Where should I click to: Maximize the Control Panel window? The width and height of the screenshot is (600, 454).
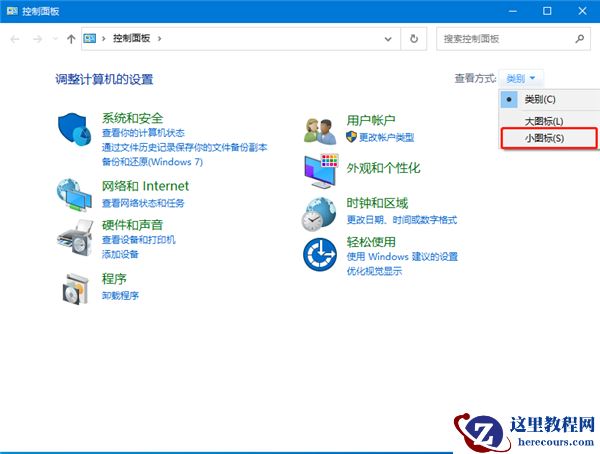coord(547,11)
